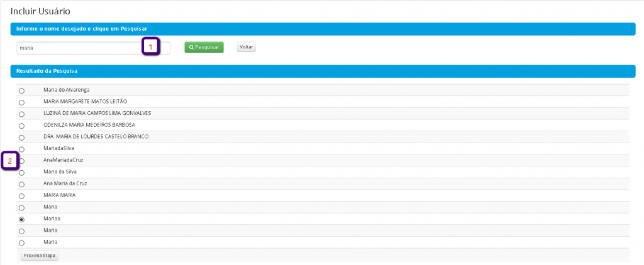Click the numbered callout marker 1

151,47
